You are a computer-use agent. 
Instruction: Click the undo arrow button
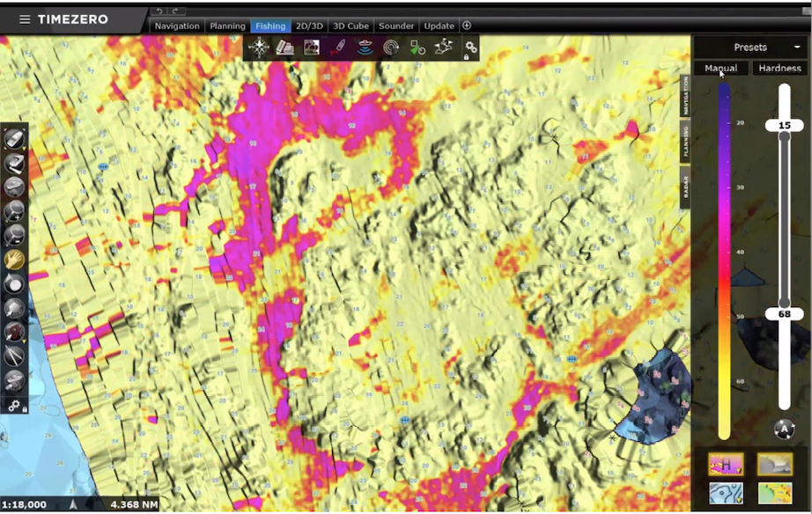tap(159, 11)
